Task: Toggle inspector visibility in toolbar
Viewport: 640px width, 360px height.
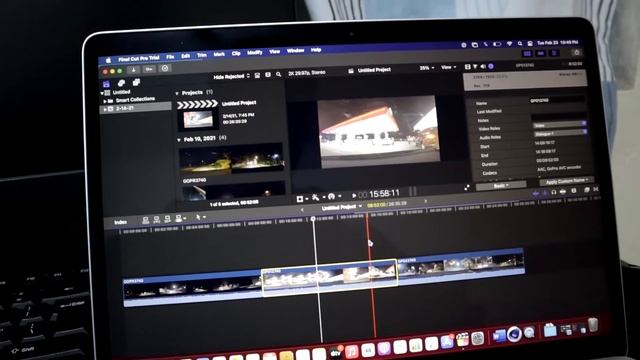Action: 554,53
